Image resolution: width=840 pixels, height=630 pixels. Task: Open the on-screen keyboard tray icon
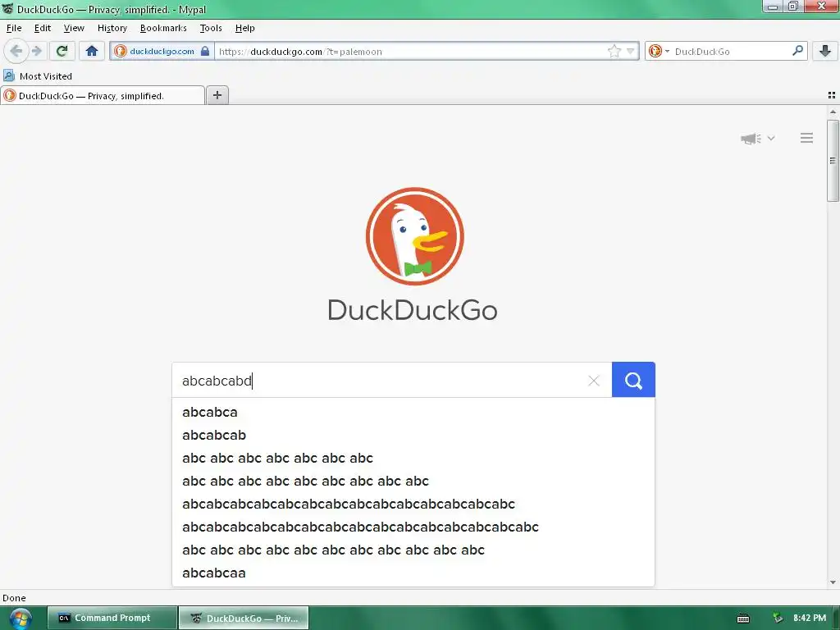[743, 619]
